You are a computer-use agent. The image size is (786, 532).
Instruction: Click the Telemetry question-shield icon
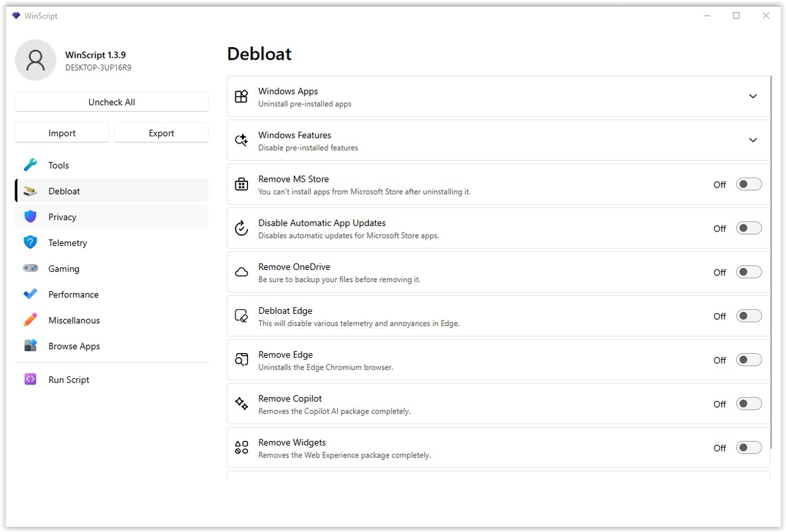click(x=30, y=243)
